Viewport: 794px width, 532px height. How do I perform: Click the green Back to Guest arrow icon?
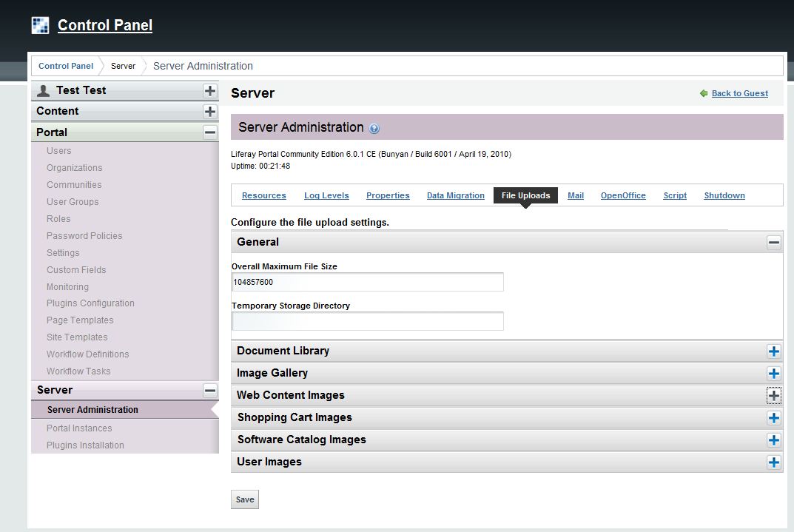pos(703,94)
